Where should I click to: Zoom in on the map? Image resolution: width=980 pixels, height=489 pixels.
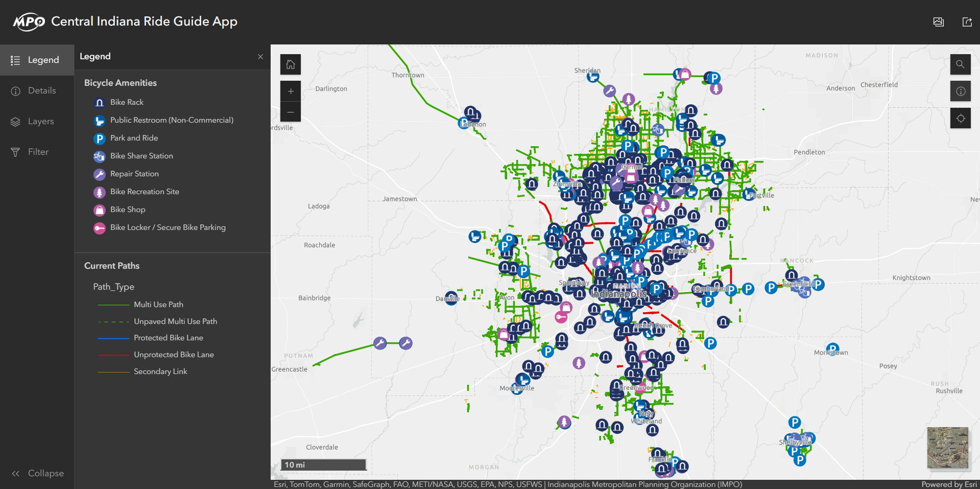291,91
